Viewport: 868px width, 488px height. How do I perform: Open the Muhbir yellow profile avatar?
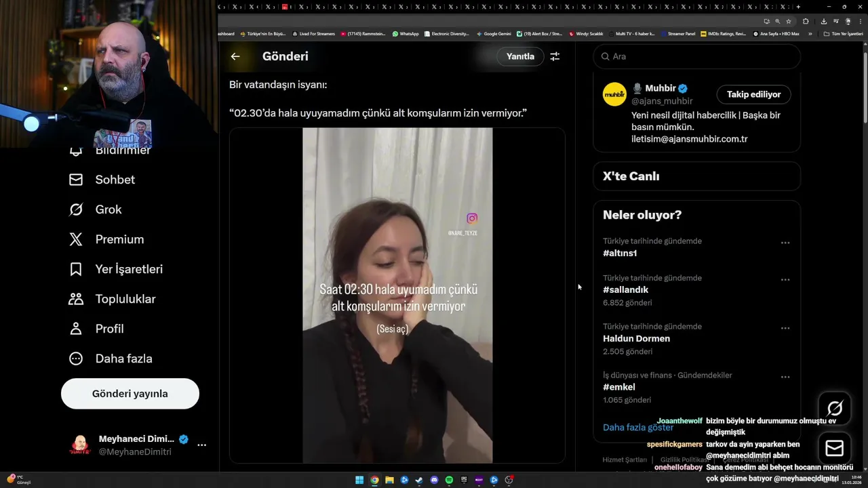pos(614,94)
